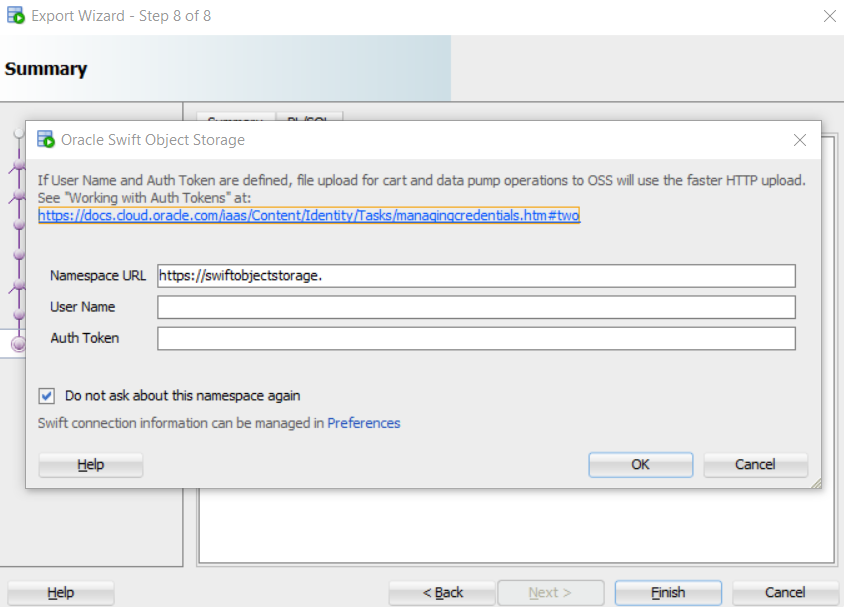Click the 'Oracle Swift Object Storage' title bar text
844x607 pixels.
153,140
